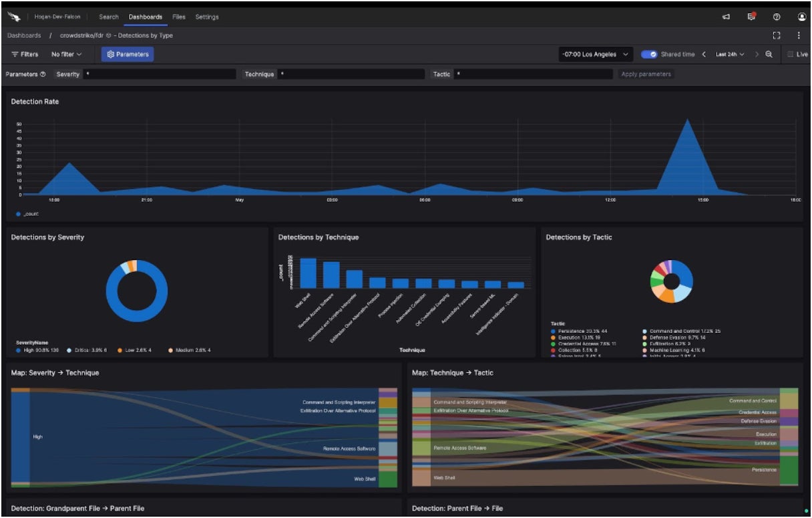This screenshot has width=812, height=518.
Task: Click Web Shell node in Severity → Technique map
Action: [387, 479]
